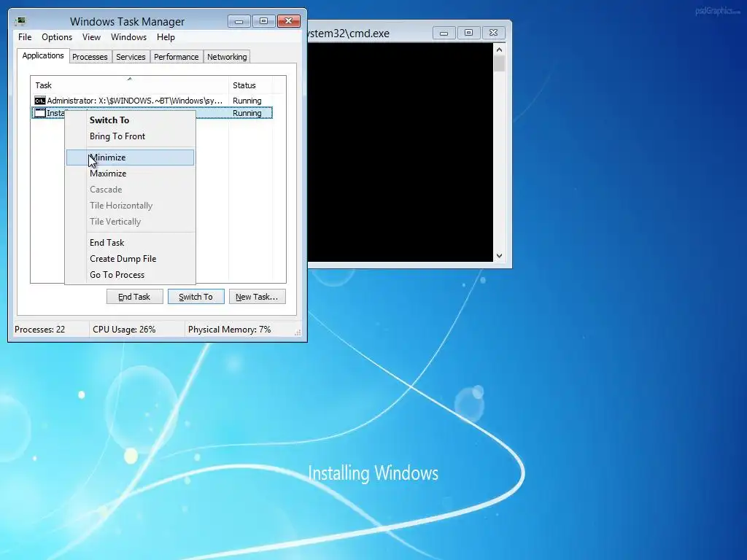Screen dimensions: 747x560
Task: Switch to the Networking tab
Action: pyautogui.click(x=227, y=57)
